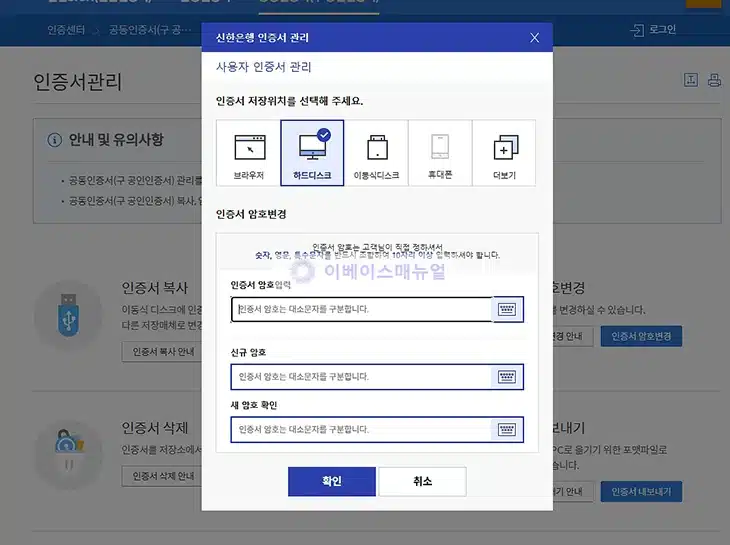Cancel with the 취소 button

click(422, 481)
